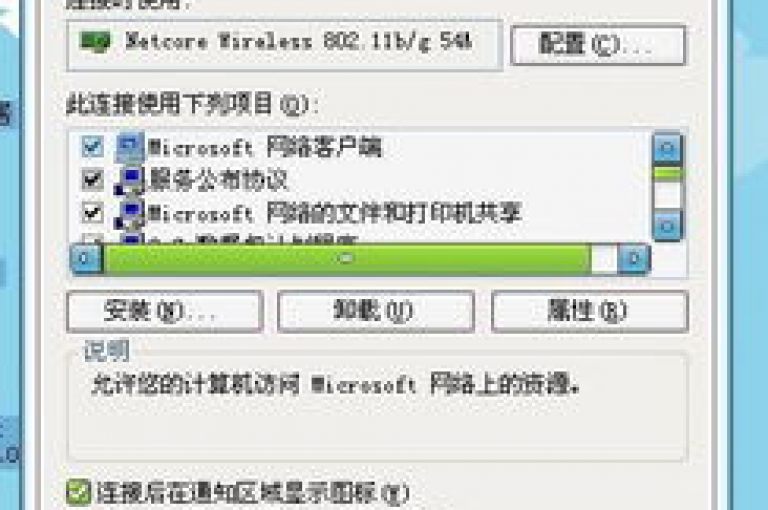The height and width of the screenshot is (510, 768).
Task: Toggle 连接后在通知区域显示图标 checkbox
Action: 78,492
